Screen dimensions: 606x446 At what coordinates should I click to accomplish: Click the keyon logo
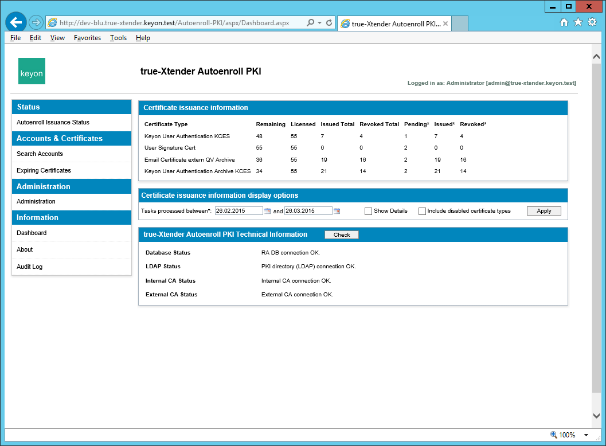(x=31, y=71)
